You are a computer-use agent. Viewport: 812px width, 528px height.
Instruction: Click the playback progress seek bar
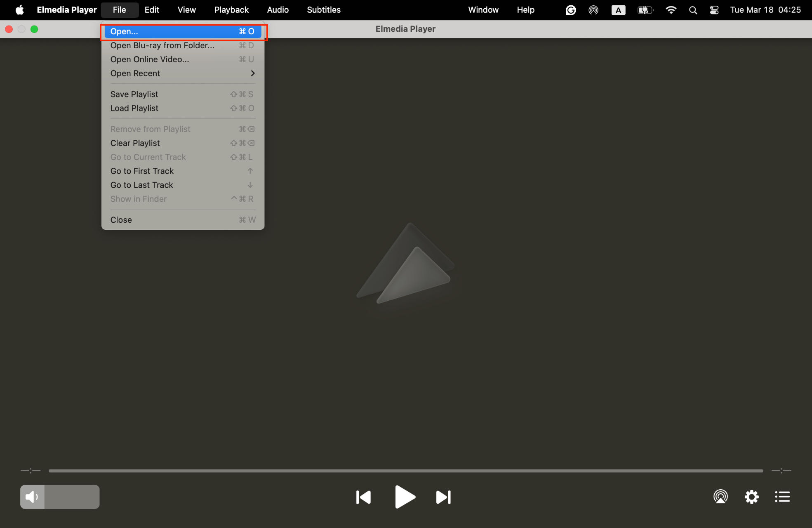(406, 471)
